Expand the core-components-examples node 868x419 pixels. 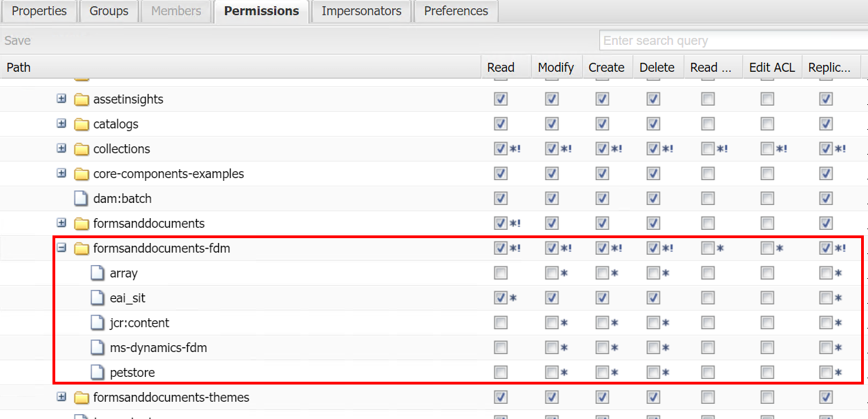61,173
